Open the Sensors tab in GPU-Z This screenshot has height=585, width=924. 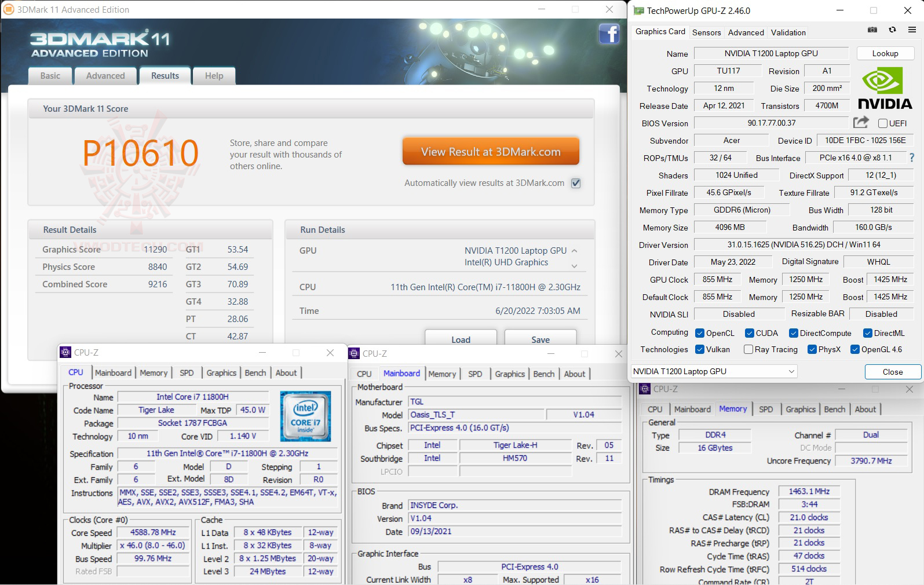pos(707,32)
